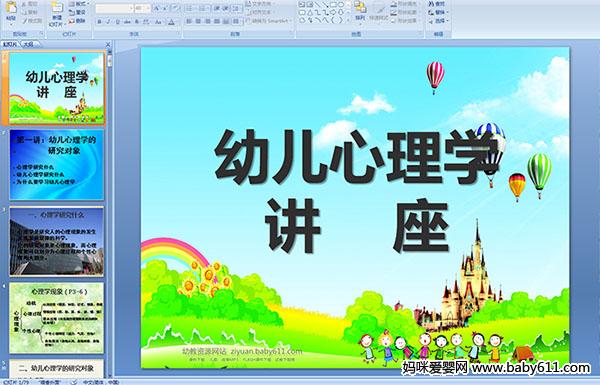
Task: Select the oval shape in the shapes gallery
Action: coord(341,4)
